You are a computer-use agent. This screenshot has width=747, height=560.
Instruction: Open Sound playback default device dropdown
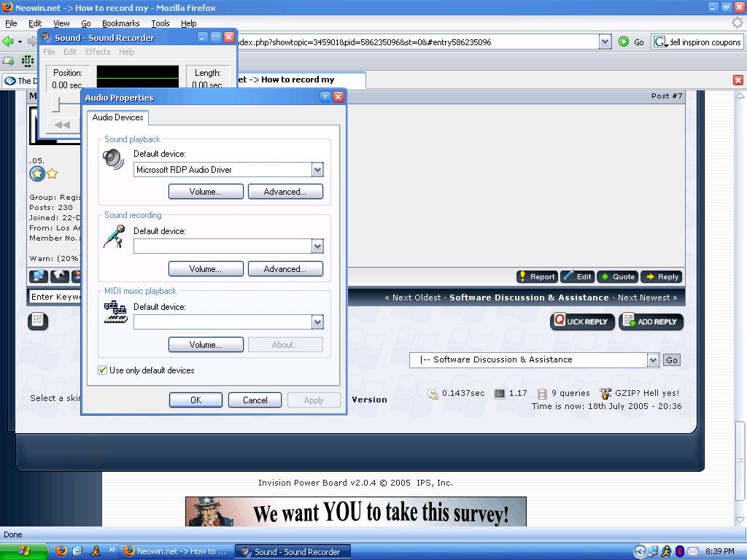pos(317,169)
